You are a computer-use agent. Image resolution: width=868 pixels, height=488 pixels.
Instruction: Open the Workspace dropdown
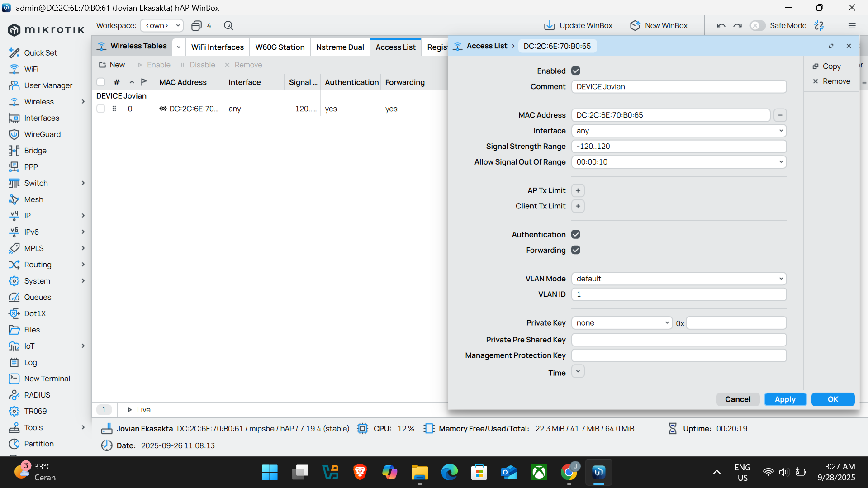pos(162,26)
